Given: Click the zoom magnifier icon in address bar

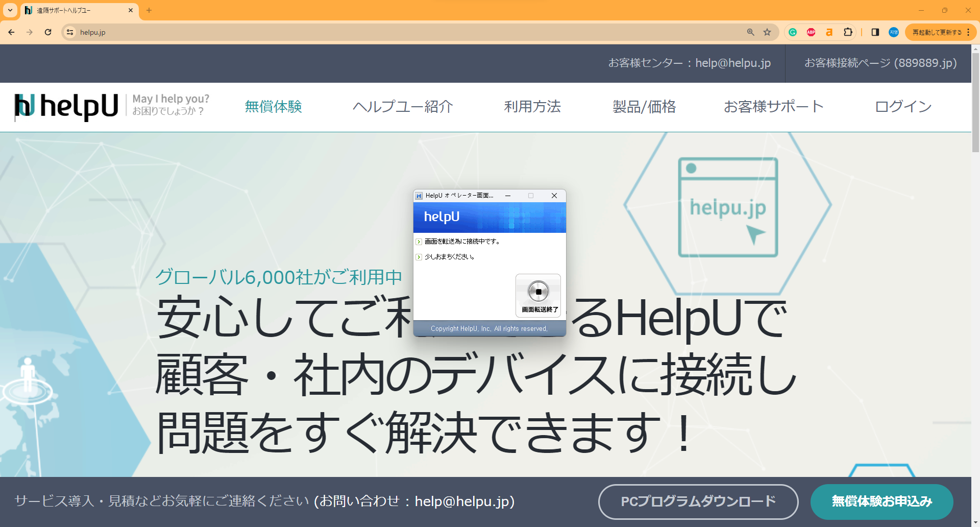Looking at the screenshot, I should 750,32.
